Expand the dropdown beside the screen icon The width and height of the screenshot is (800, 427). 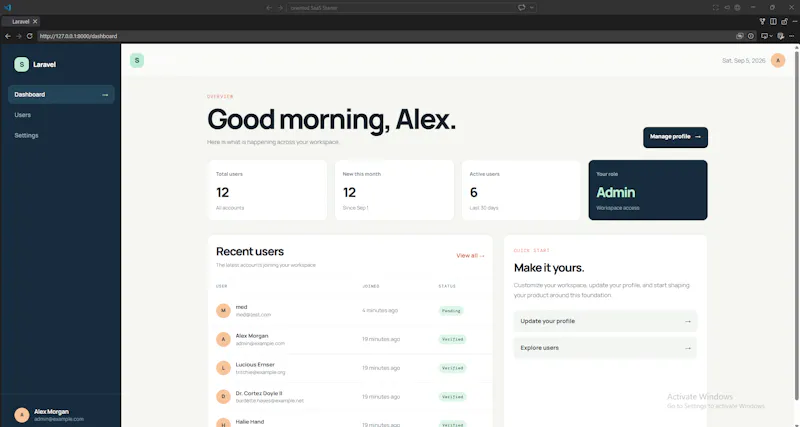click(x=770, y=36)
